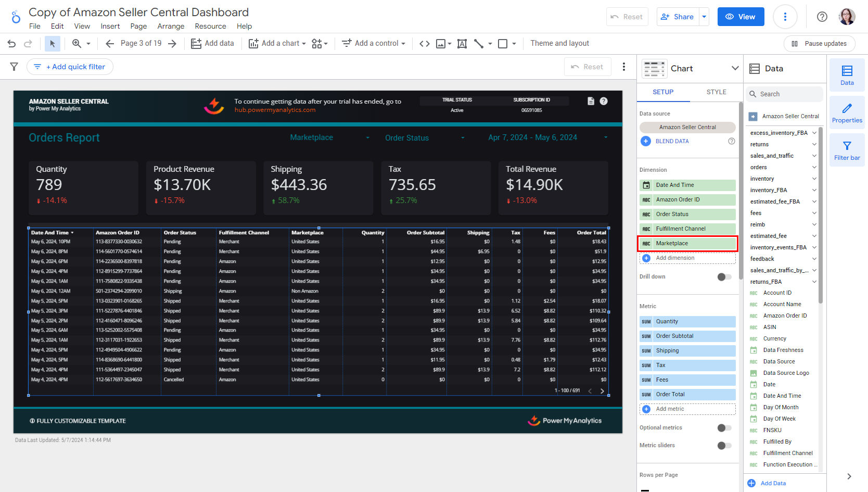Select the selection mode cursor tool

52,44
